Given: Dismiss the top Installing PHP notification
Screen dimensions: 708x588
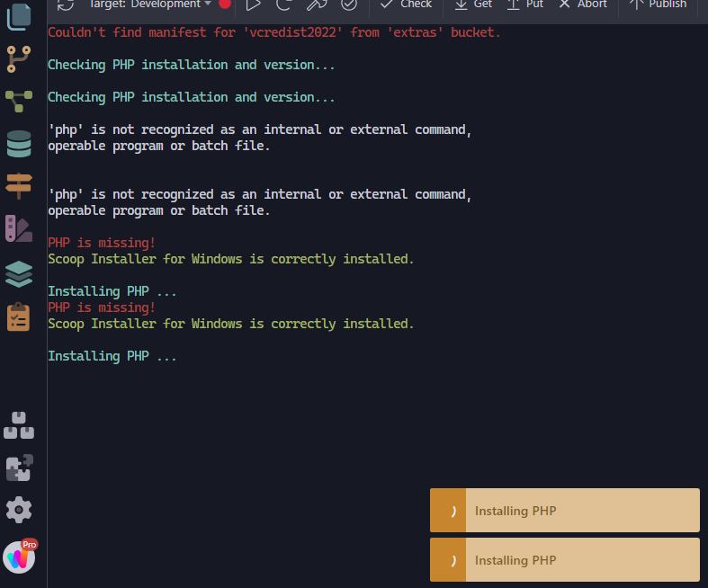Looking at the screenshot, I should click(x=564, y=511).
